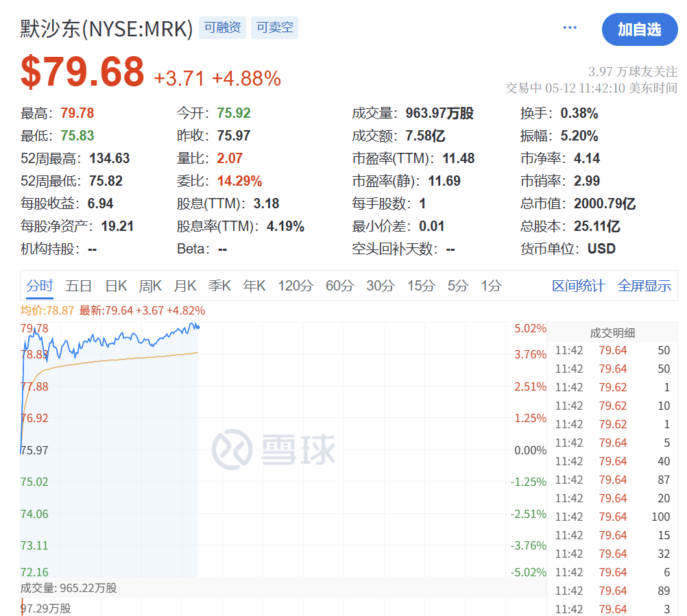Select the currently active 分时 tab
Viewport: 687px width, 616px height.
coord(39,286)
